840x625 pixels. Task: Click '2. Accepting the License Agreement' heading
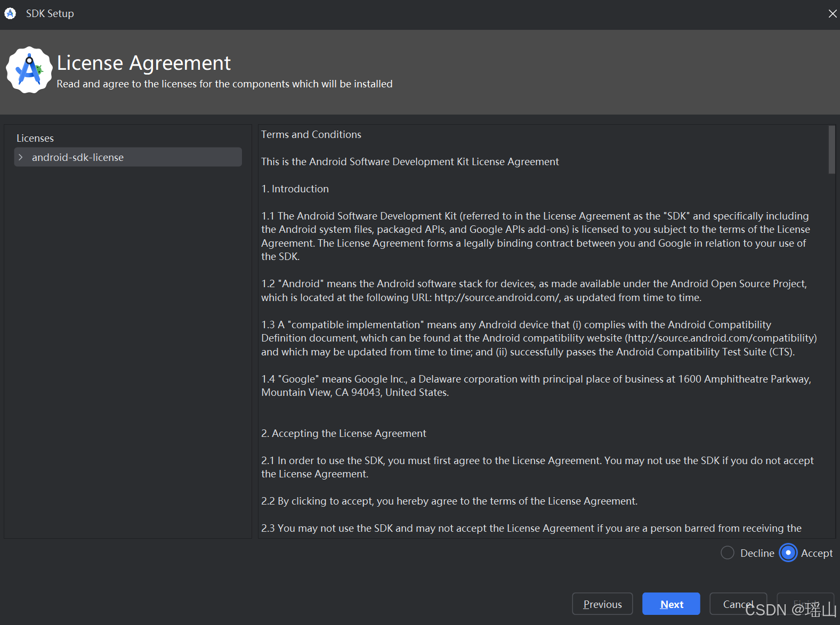click(344, 433)
